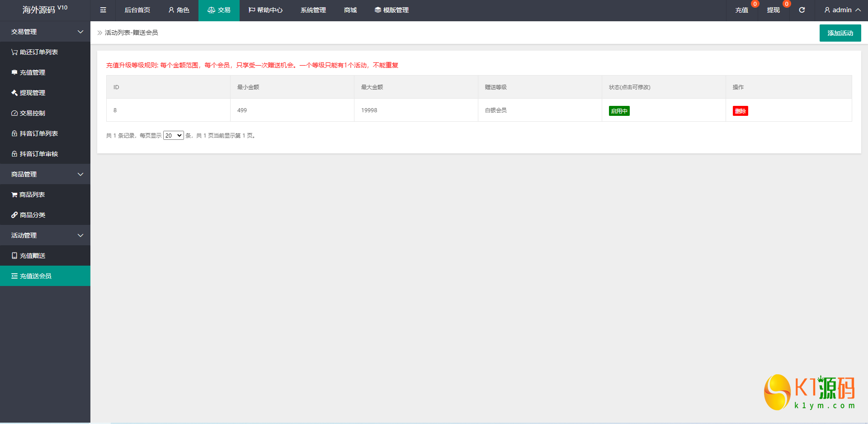
Task: Open the 系统管理 top menu
Action: pos(313,10)
